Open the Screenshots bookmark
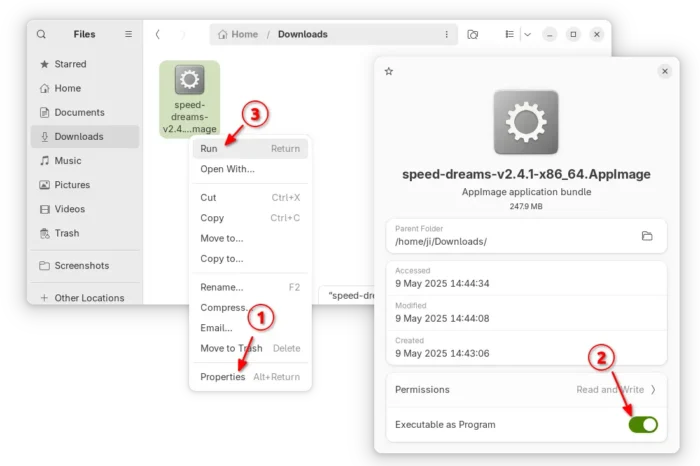700x466 pixels. (x=85, y=266)
